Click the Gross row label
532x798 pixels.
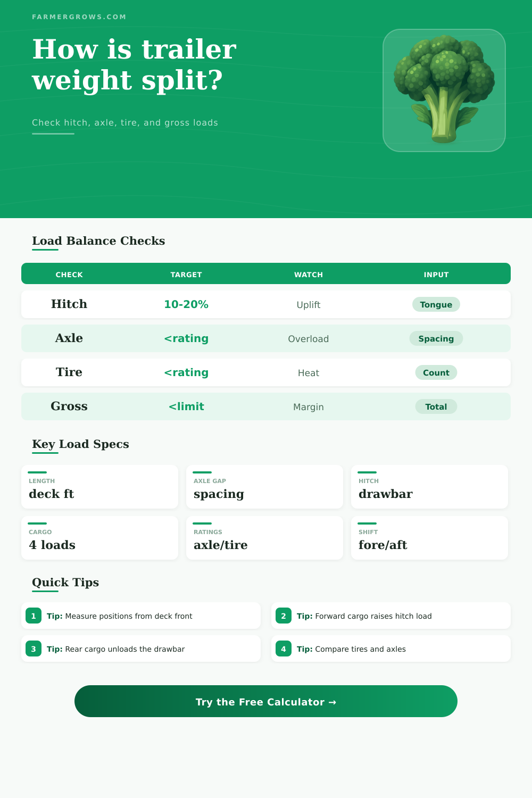click(x=69, y=406)
